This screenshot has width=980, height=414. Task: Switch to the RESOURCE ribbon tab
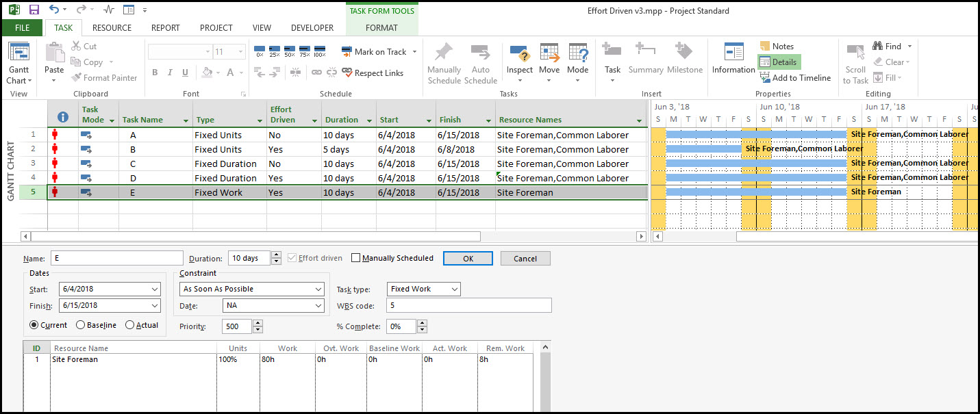[112, 28]
